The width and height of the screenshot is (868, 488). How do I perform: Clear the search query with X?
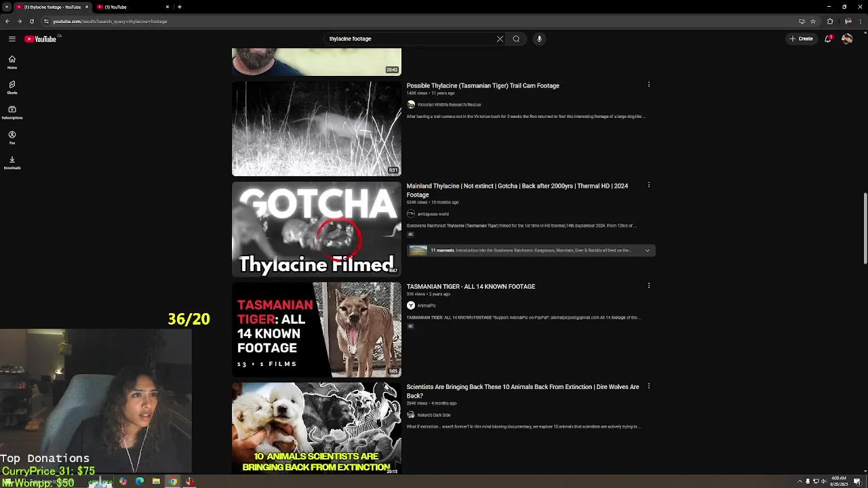pos(500,39)
